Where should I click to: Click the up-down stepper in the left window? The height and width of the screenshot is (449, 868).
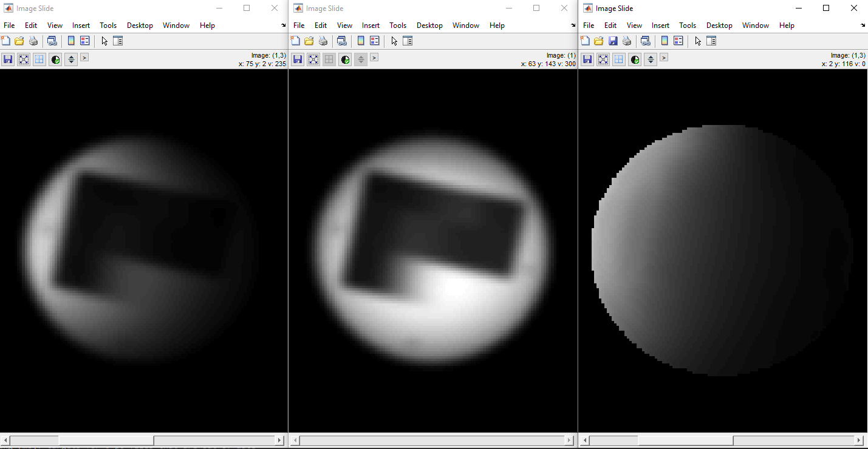(71, 59)
